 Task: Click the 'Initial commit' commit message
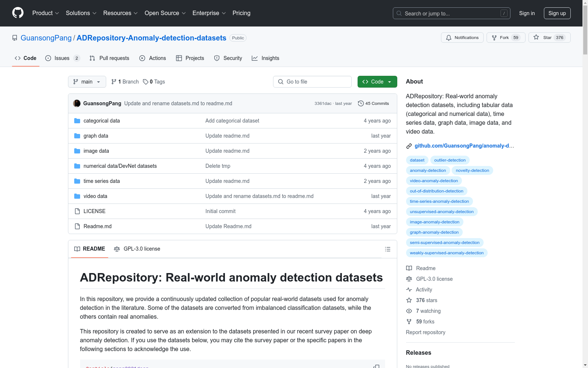tap(220, 211)
